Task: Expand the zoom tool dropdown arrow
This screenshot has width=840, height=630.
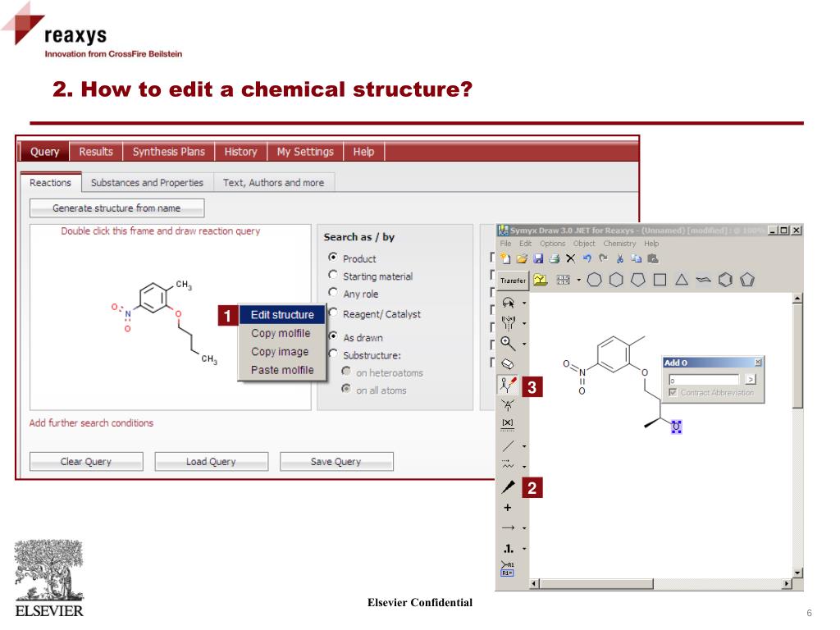Action: [x=524, y=344]
